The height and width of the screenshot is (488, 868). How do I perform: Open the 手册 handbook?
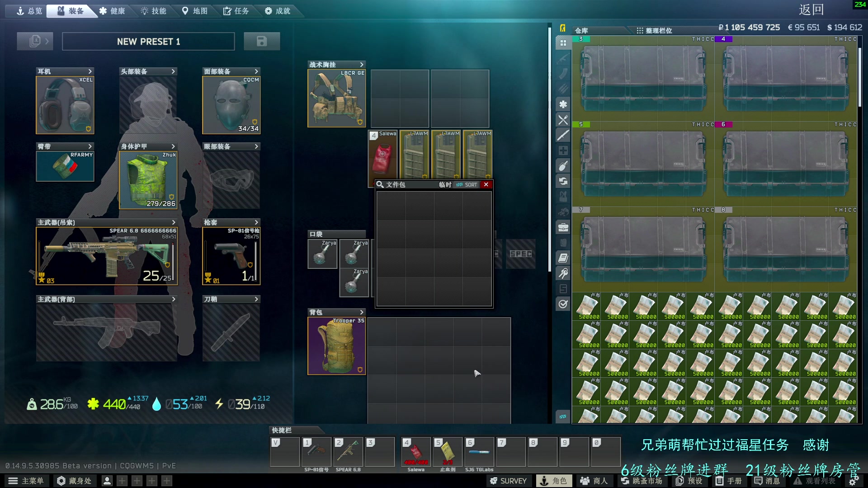pos(729,481)
